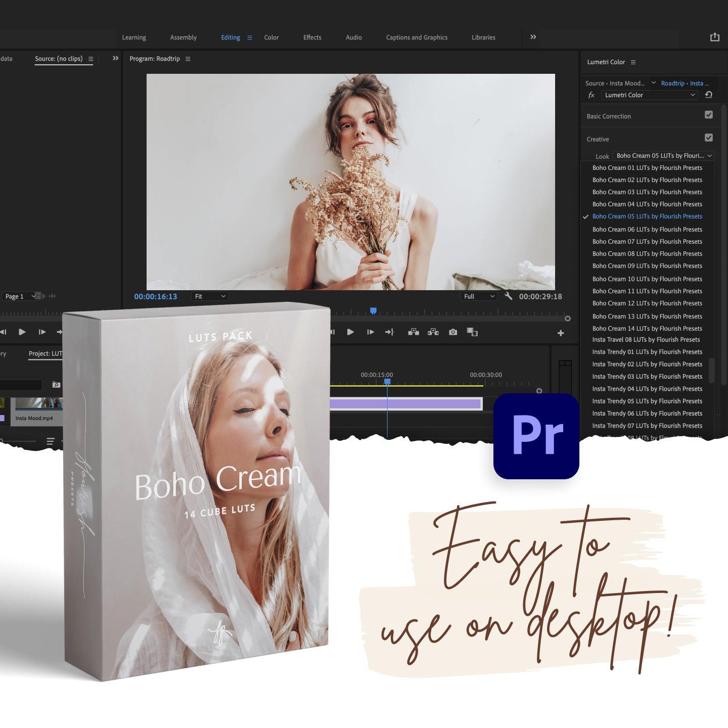Expand the Fit zoom level dropdown

[x=210, y=296]
